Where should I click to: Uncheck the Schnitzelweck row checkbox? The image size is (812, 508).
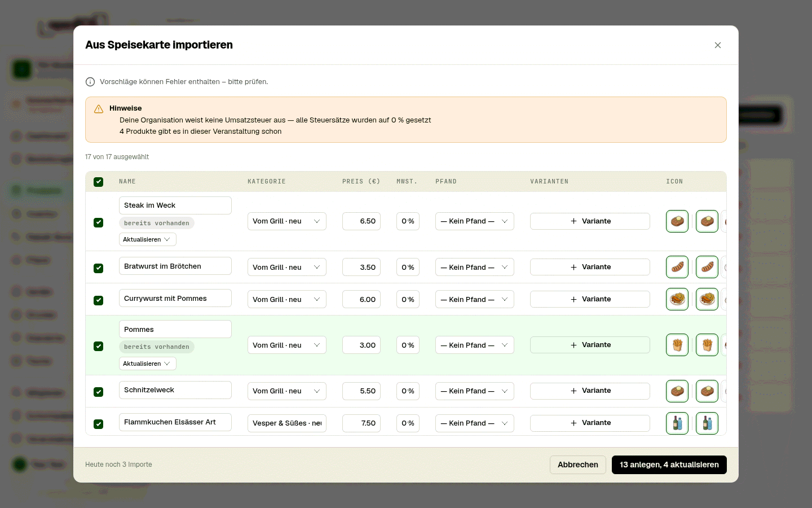click(x=99, y=392)
